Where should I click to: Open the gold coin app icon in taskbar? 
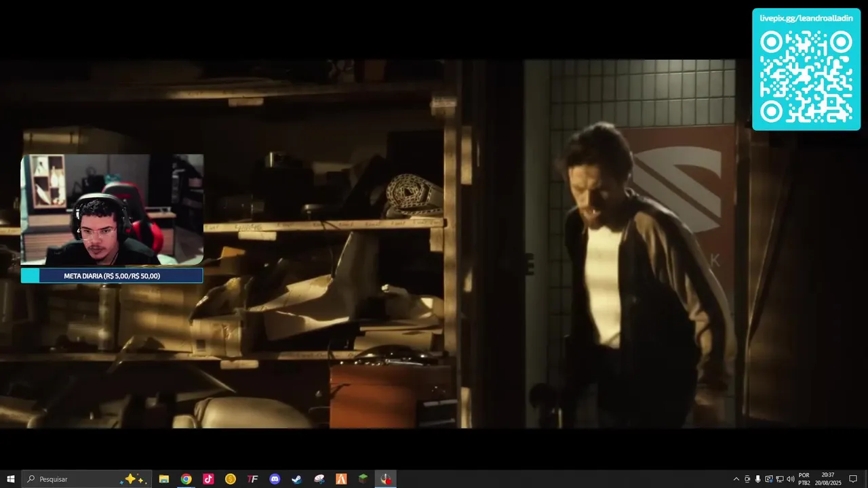231,479
